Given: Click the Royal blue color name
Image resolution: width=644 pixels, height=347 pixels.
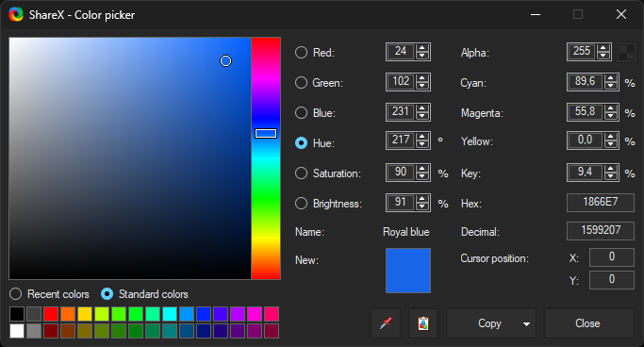Looking at the screenshot, I should pyautogui.click(x=405, y=232).
